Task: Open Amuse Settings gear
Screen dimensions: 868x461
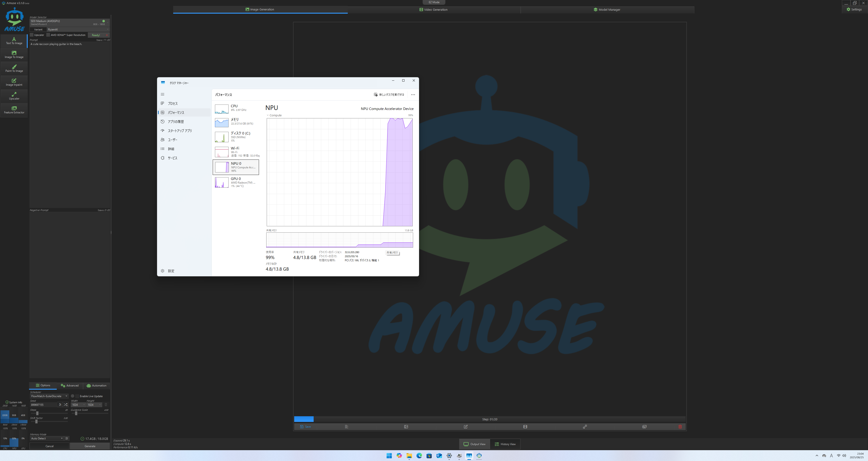Action: [854, 10]
